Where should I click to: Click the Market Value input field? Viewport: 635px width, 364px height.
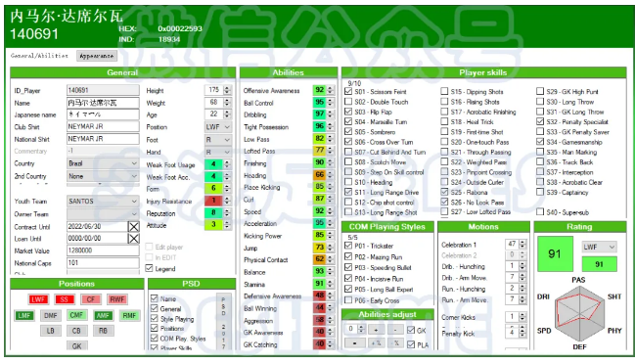point(103,250)
